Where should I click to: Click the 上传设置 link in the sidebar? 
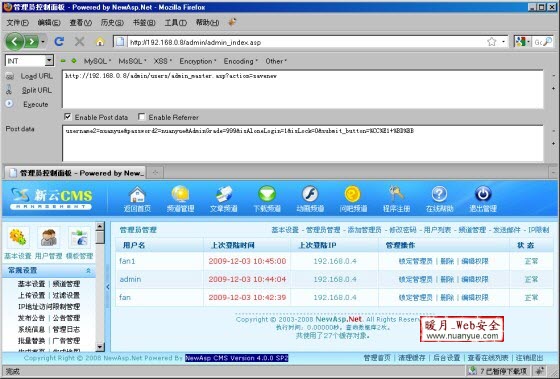point(31,295)
